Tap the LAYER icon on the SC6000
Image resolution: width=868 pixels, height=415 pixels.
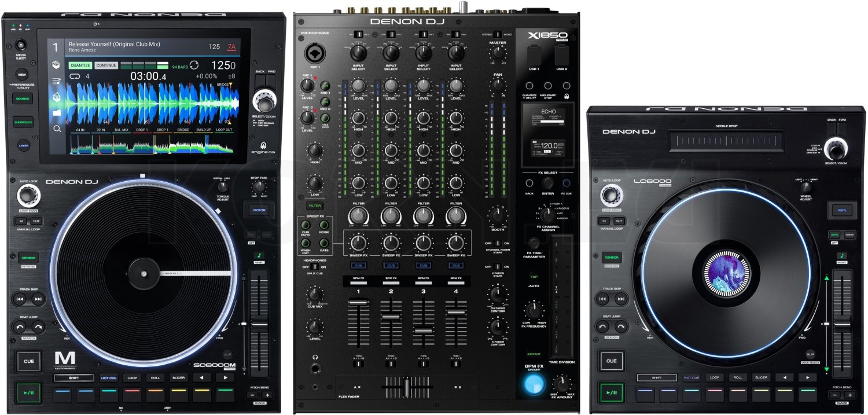pyautogui.click(x=24, y=145)
